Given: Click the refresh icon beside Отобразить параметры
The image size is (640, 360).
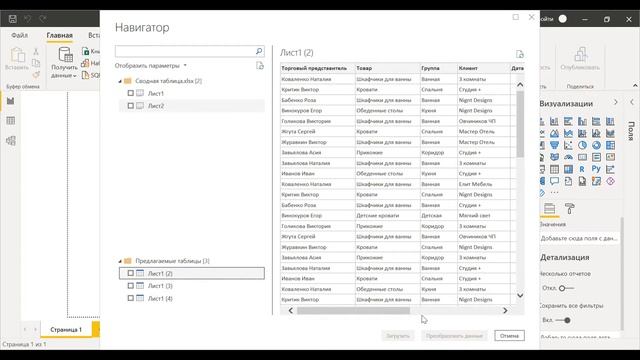Looking at the screenshot, I should 260,65.
